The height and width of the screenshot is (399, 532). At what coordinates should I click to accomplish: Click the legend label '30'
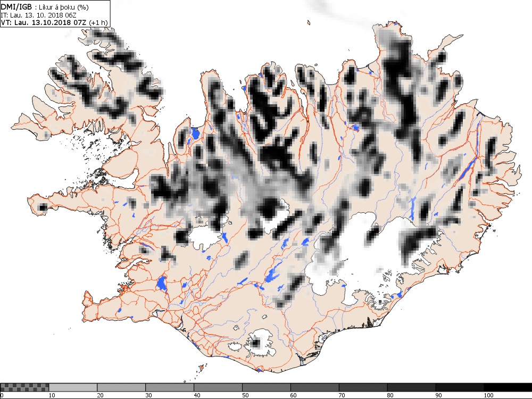148,395
